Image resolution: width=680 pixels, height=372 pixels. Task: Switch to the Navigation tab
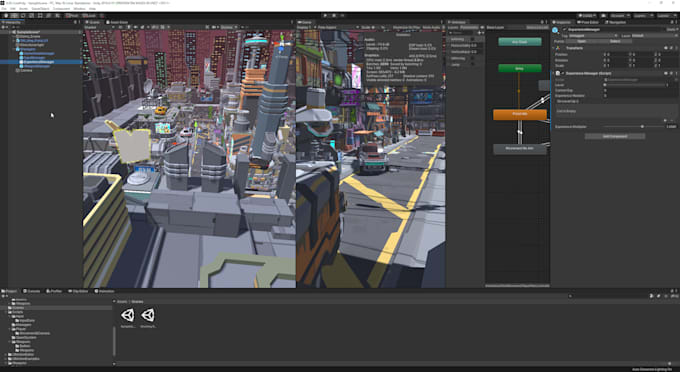[616, 22]
